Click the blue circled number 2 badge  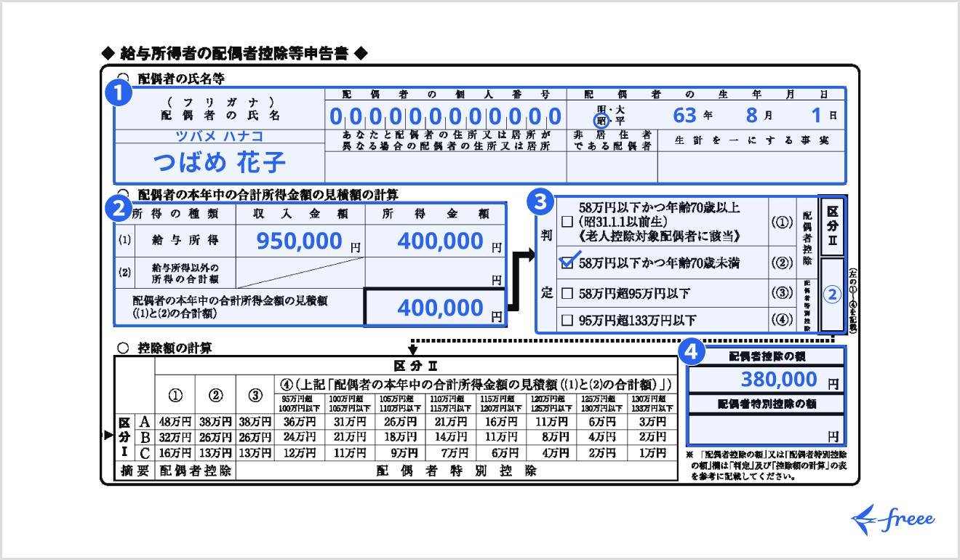(119, 209)
